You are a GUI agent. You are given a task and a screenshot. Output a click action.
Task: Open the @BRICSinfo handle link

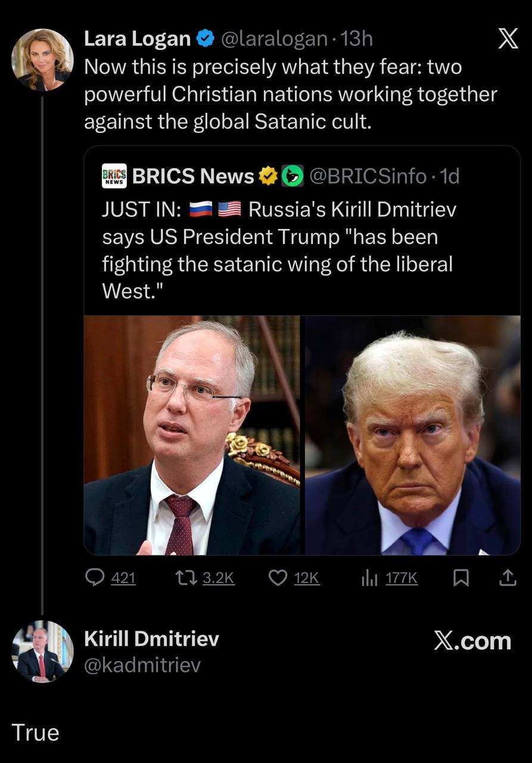pos(368,176)
